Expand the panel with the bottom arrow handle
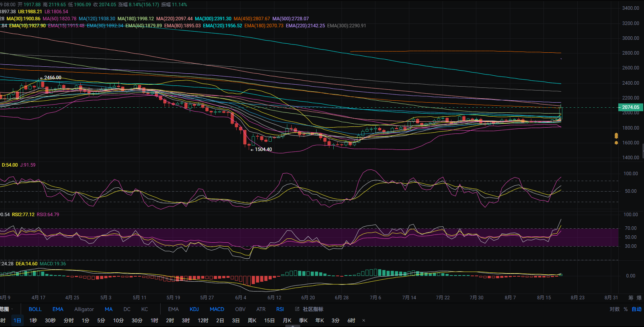Image resolution: width=644 pixels, height=327 pixels. pos(293,326)
